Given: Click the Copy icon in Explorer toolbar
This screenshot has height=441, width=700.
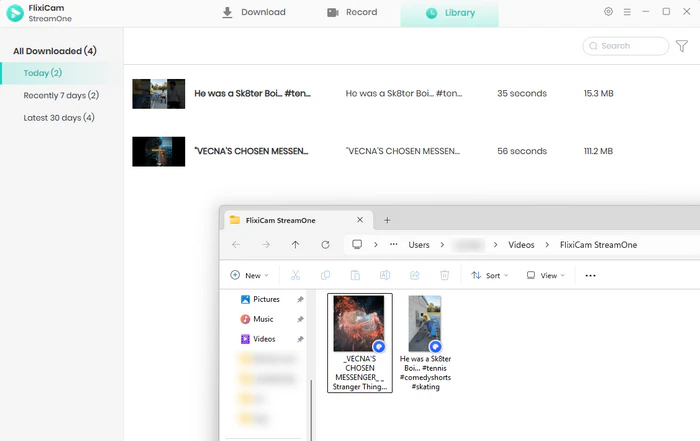Looking at the screenshot, I should point(325,275).
